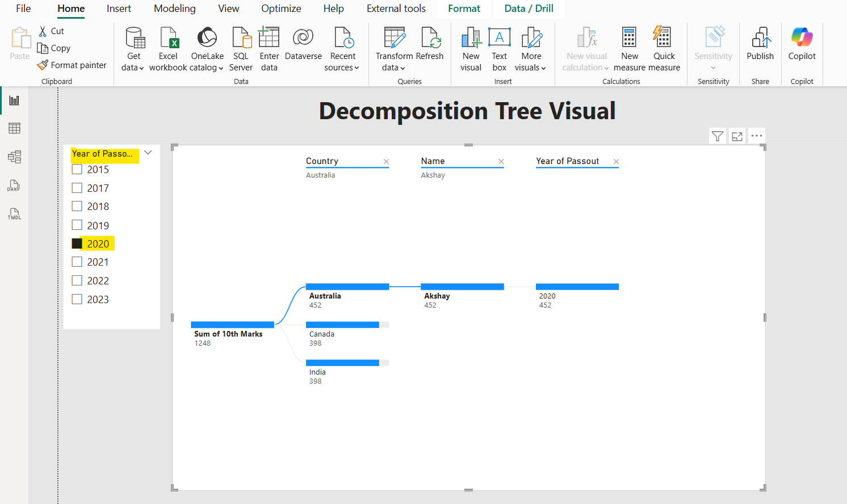Expand the Year of Passout slicer dropdown
847x504 pixels.
tap(148, 152)
